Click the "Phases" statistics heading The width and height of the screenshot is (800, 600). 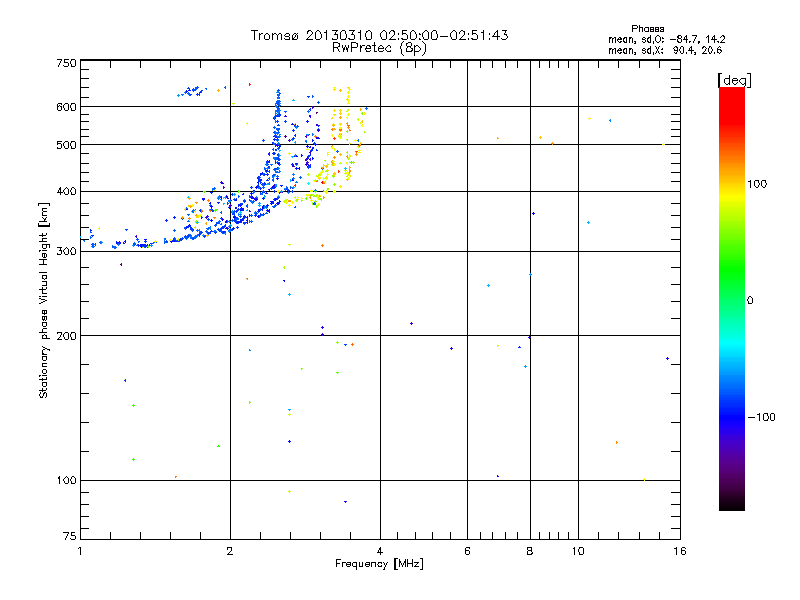pyautogui.click(x=647, y=29)
